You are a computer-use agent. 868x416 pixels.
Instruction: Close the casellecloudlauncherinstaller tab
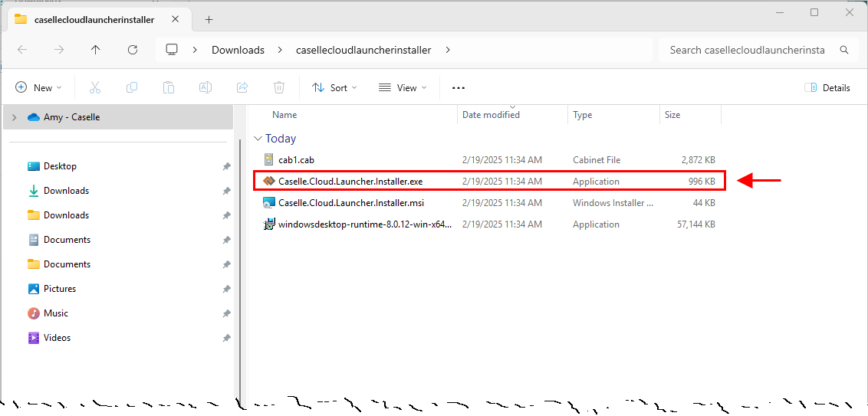175,19
